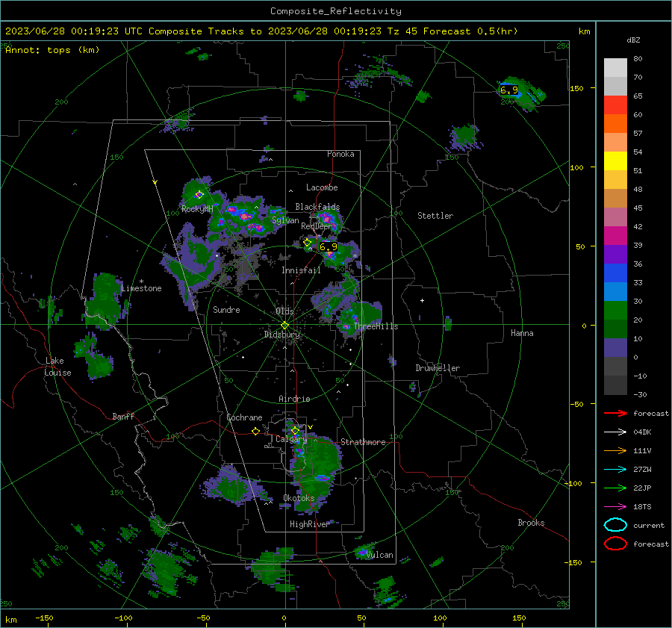The width and height of the screenshot is (672, 628).
Task: Click the light gray top swatch in the dBZ scale
Action: [615, 68]
